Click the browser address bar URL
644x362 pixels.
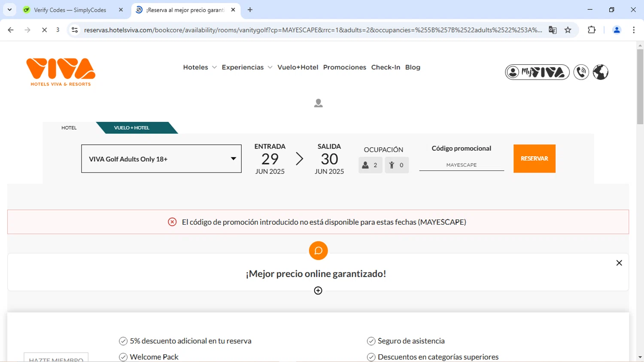point(313,30)
